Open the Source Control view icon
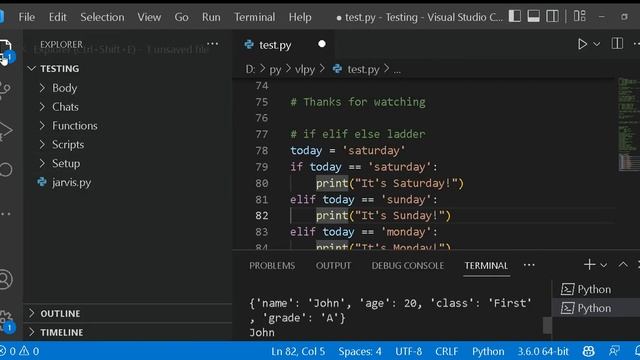This screenshot has height=360, width=640. click(x=5, y=90)
